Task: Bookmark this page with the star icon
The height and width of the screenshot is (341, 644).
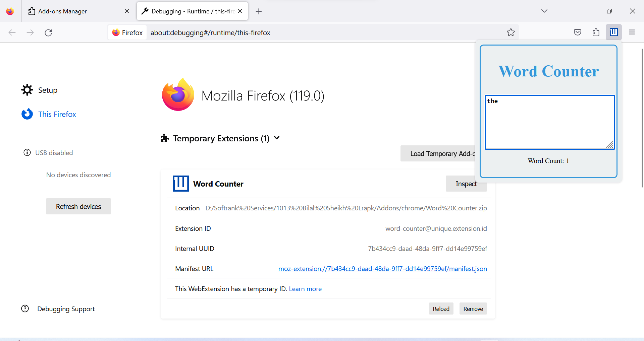Action: (x=511, y=32)
